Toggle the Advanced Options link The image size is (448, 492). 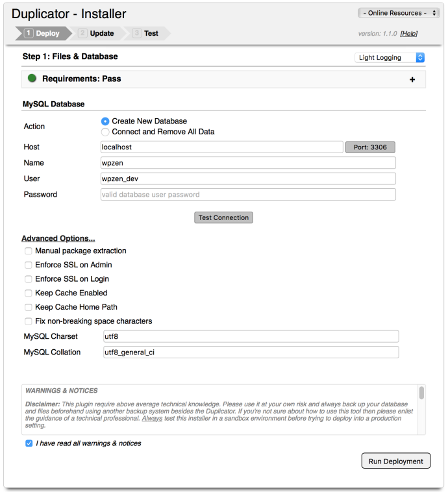[58, 238]
